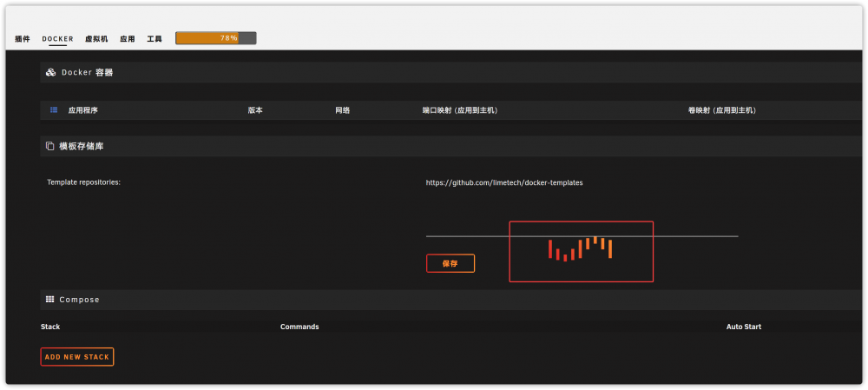This screenshot has width=868, height=390.
Task: Click the 78% usage progress bar
Action: (216, 38)
